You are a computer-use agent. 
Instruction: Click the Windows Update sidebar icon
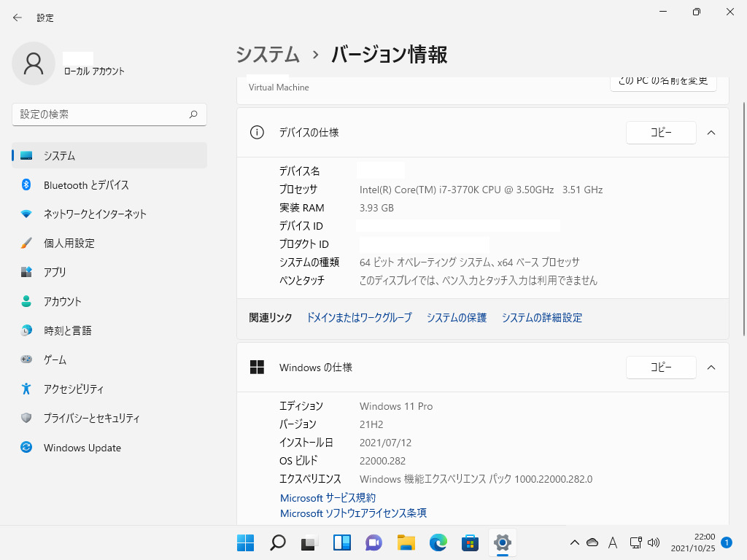coord(26,448)
